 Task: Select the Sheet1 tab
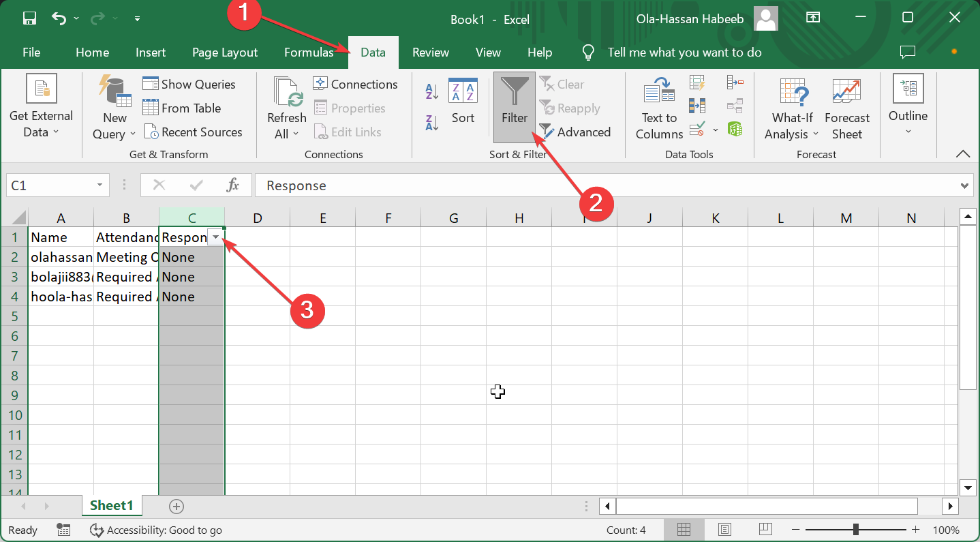tap(112, 505)
